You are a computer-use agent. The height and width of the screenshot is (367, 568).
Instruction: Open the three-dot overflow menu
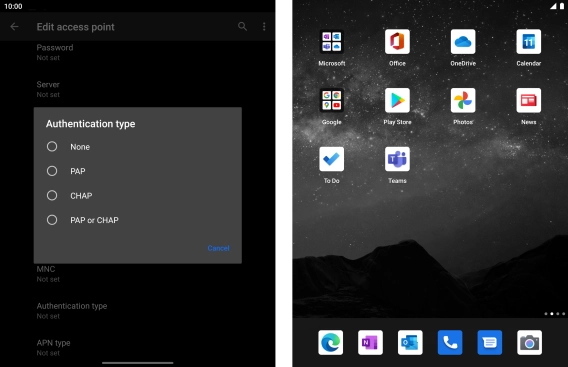(264, 26)
